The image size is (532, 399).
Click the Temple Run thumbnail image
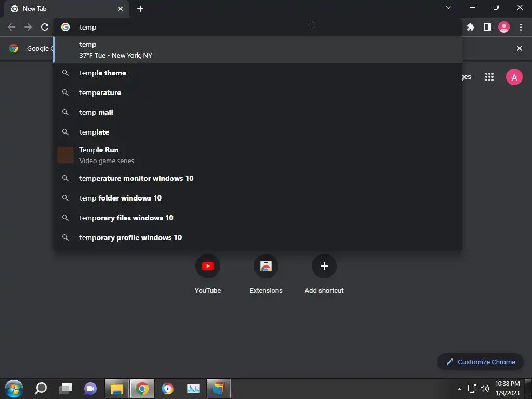click(x=65, y=155)
